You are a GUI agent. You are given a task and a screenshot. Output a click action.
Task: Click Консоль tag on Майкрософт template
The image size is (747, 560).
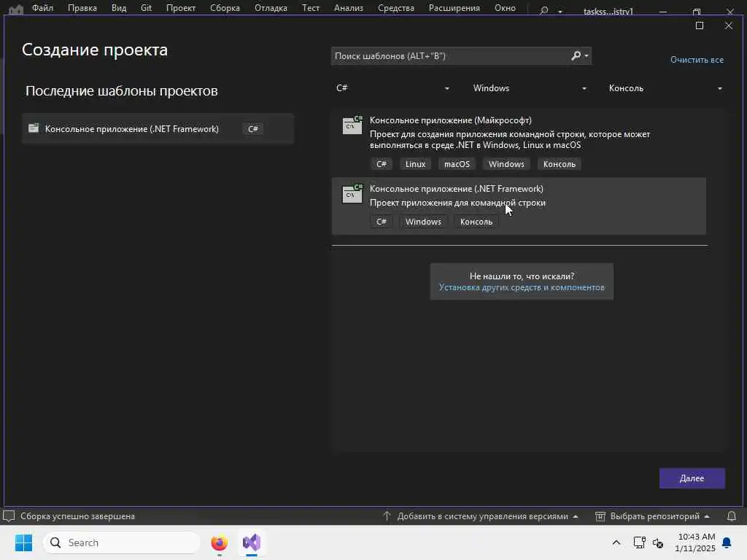coord(560,164)
